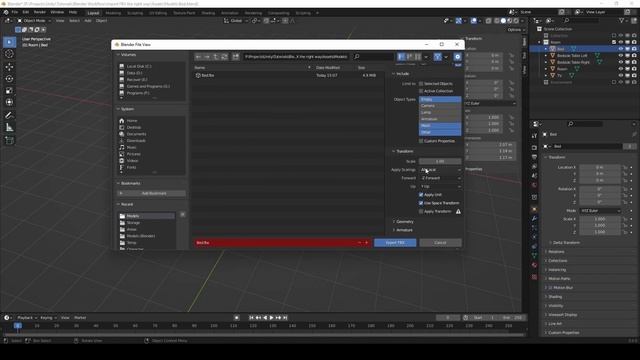Open Render properties tab in Properties editor
This screenshot has height=360, width=640.
coord(534,147)
